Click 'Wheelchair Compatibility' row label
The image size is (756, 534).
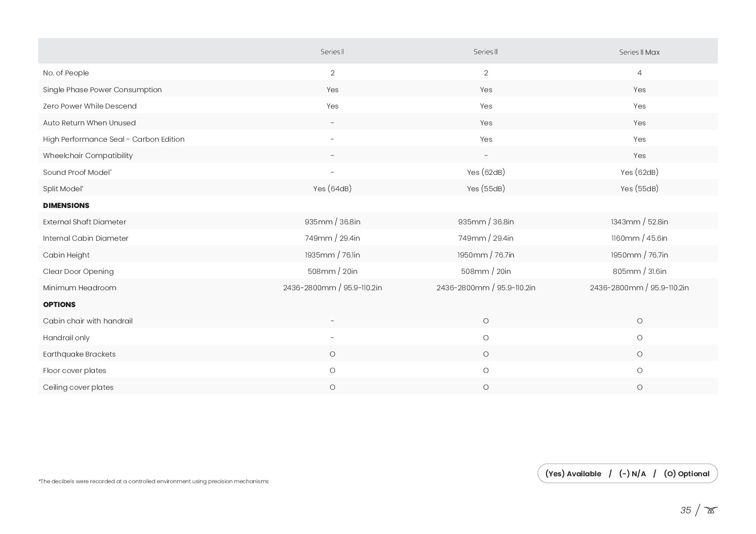(88, 155)
